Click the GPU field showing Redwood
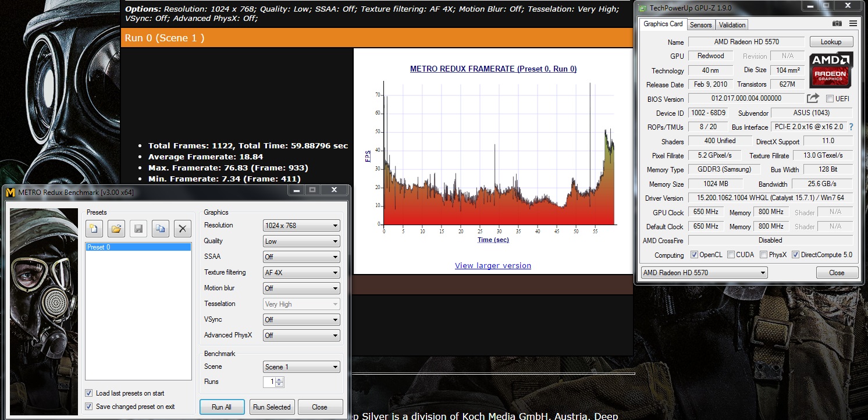The width and height of the screenshot is (868, 420). click(x=711, y=56)
